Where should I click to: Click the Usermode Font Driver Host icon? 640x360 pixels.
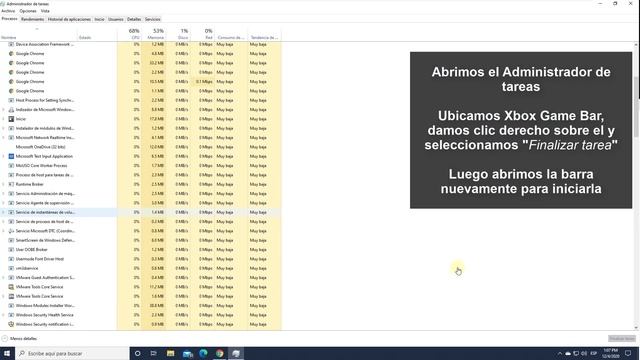click(x=11, y=259)
